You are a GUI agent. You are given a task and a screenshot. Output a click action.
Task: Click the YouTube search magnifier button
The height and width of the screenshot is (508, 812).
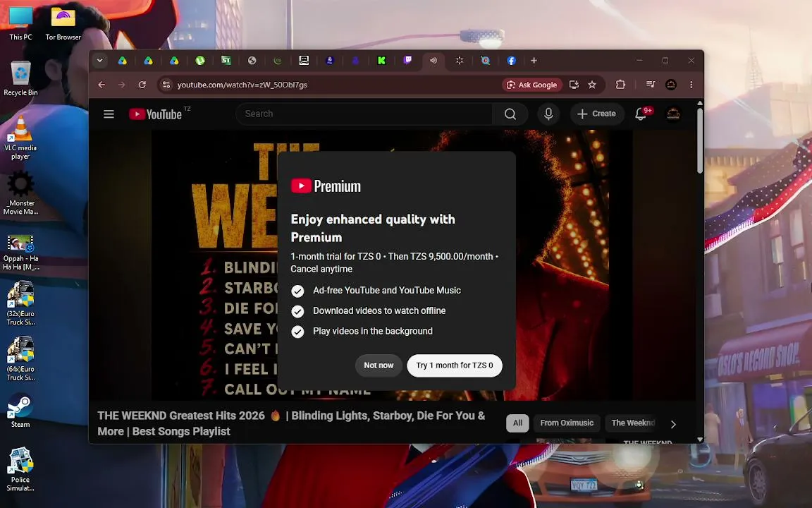coord(510,114)
